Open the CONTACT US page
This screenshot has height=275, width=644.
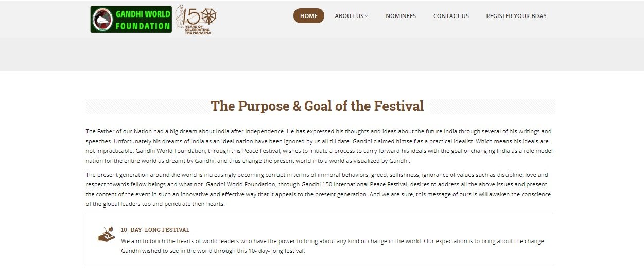coord(451,16)
